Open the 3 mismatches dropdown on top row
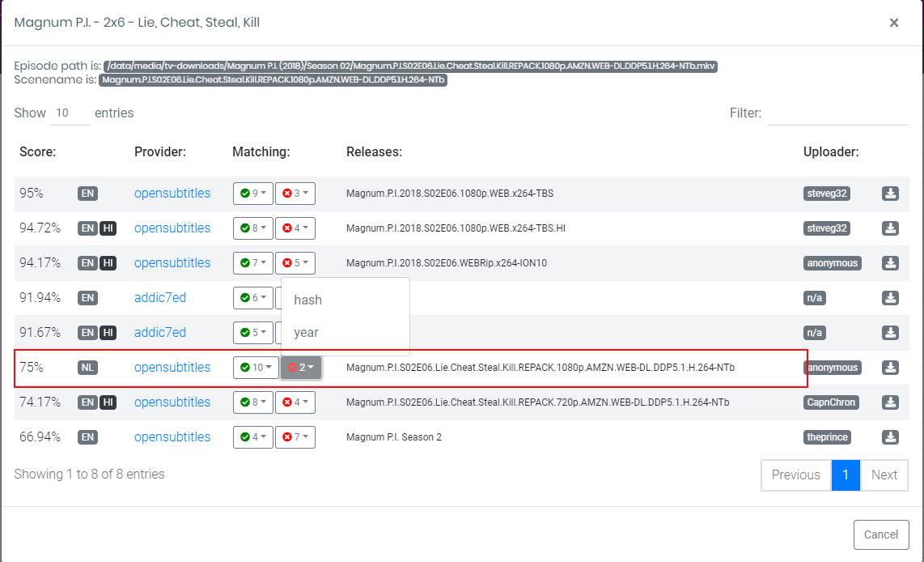The image size is (924, 562). 295,194
